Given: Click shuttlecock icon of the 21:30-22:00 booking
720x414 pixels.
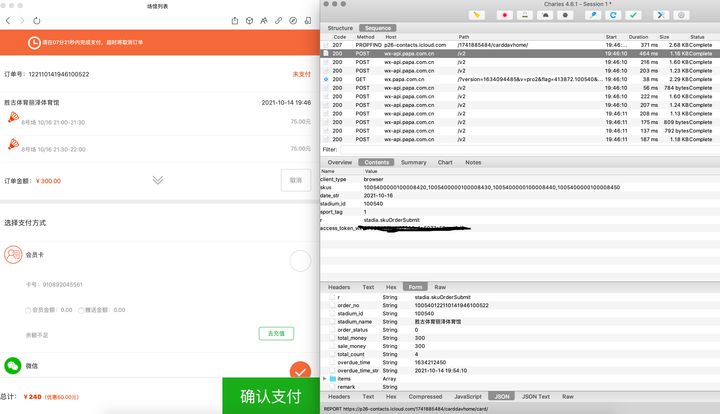Looking at the screenshot, I should pyautogui.click(x=13, y=144).
